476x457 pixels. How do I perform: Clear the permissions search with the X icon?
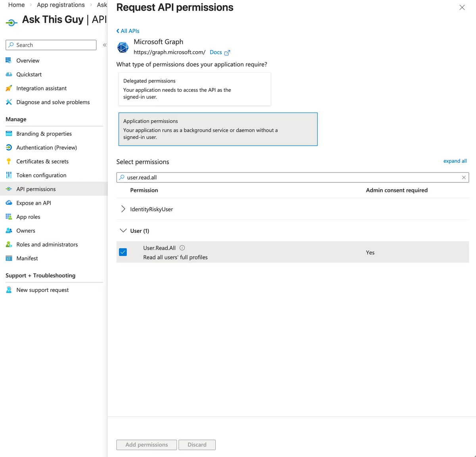[x=464, y=177]
